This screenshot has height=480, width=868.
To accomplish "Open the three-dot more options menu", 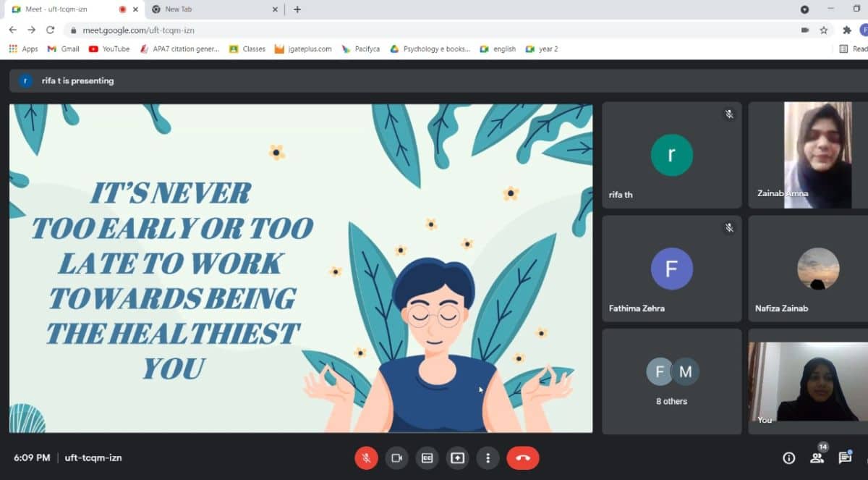I will click(x=488, y=458).
